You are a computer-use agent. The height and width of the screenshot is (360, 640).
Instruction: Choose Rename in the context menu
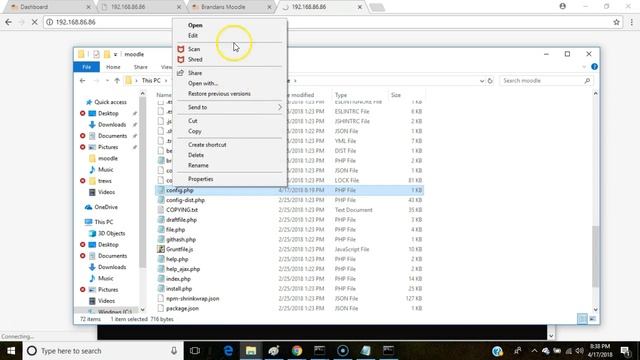(198, 165)
